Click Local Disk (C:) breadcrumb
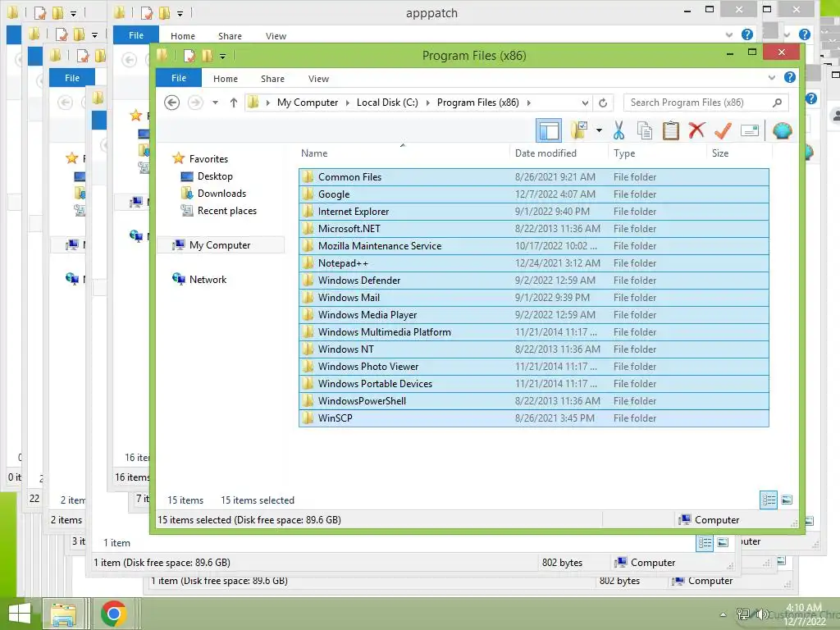This screenshot has height=630, width=840. click(x=387, y=103)
